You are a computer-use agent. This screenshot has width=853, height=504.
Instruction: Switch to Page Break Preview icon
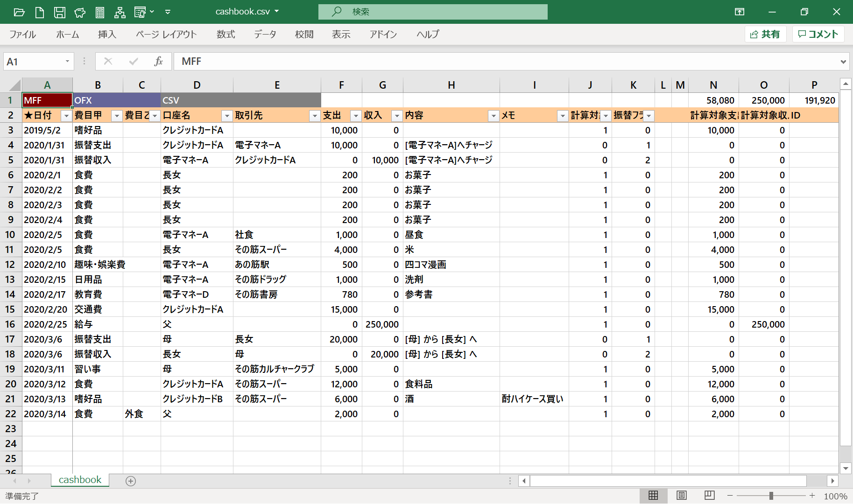710,496
